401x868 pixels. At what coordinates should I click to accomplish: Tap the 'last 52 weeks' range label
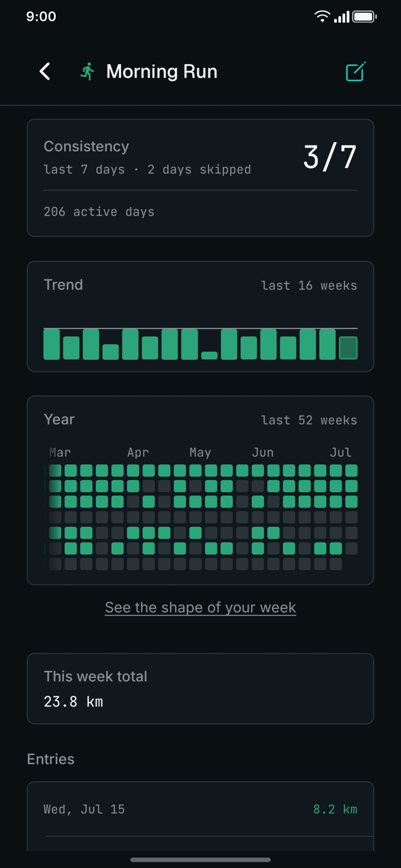[x=309, y=420]
